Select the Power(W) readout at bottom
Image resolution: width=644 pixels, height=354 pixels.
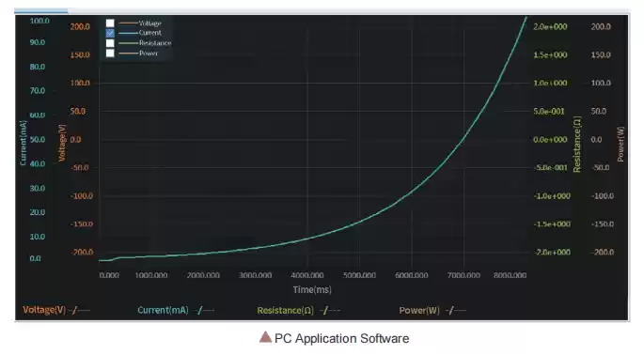(x=432, y=311)
